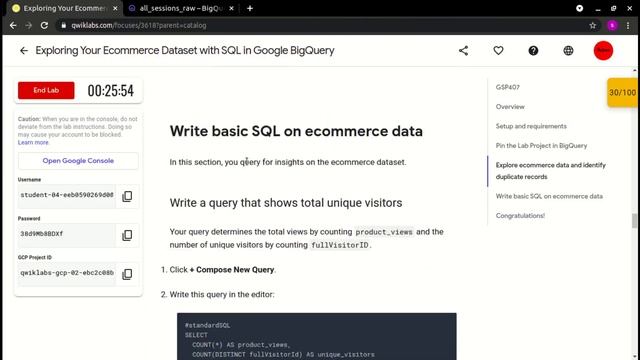
Task: Open the help question mark icon
Action: coord(533,51)
